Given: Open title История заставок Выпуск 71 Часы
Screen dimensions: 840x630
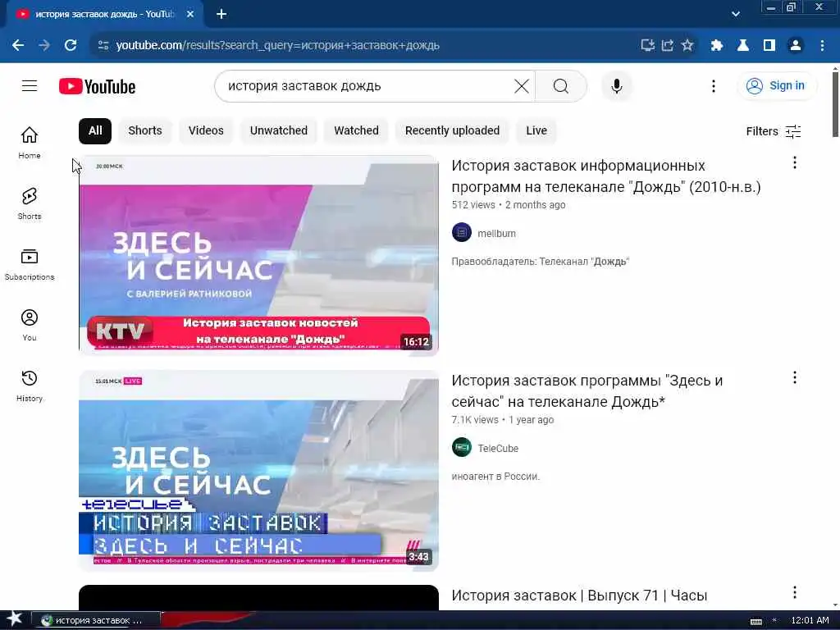Looking at the screenshot, I should [x=579, y=596].
